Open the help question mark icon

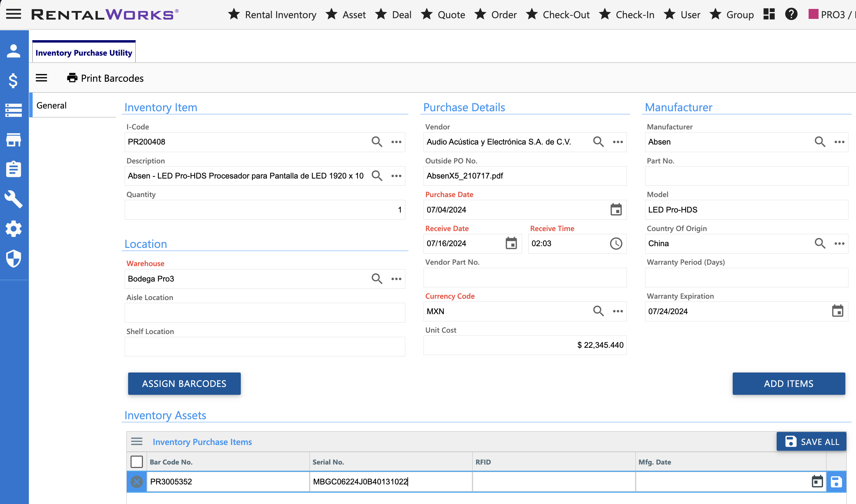pyautogui.click(x=791, y=14)
